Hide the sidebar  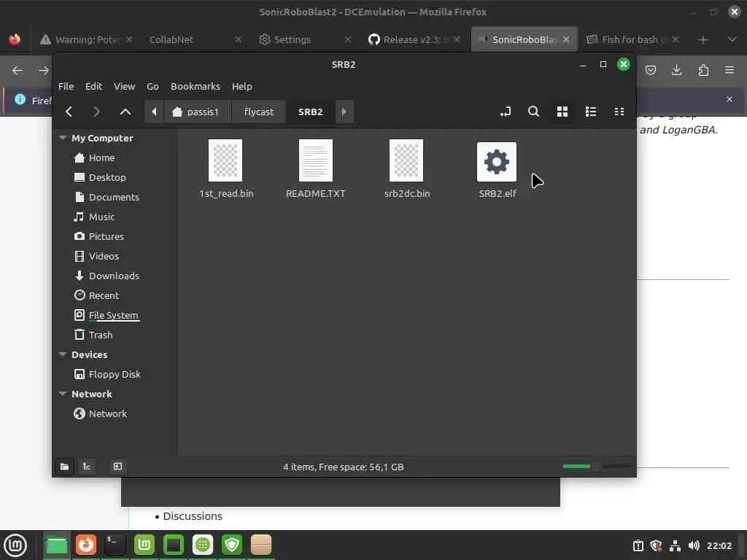click(x=117, y=467)
